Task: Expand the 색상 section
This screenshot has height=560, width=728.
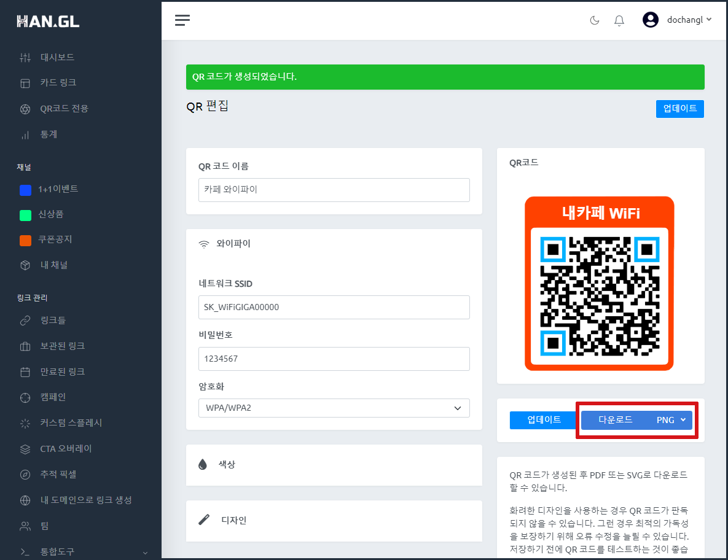Action: pyautogui.click(x=334, y=465)
